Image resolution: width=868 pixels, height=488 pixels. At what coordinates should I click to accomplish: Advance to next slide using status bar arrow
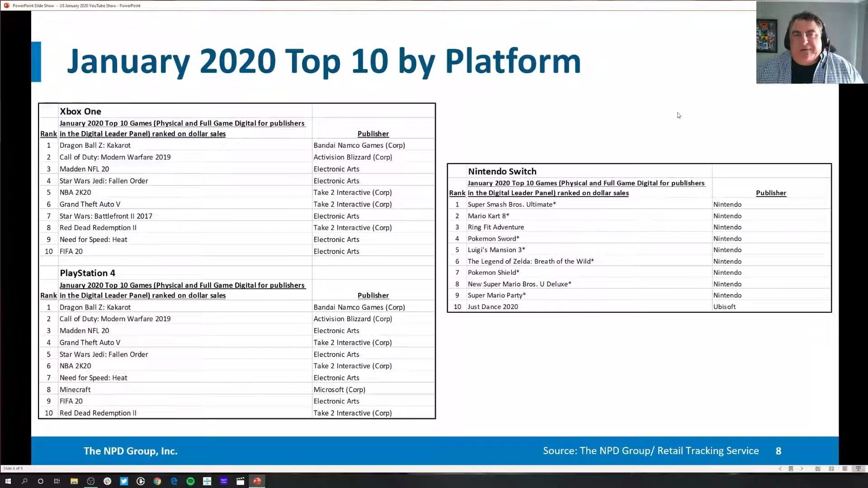(802, 469)
